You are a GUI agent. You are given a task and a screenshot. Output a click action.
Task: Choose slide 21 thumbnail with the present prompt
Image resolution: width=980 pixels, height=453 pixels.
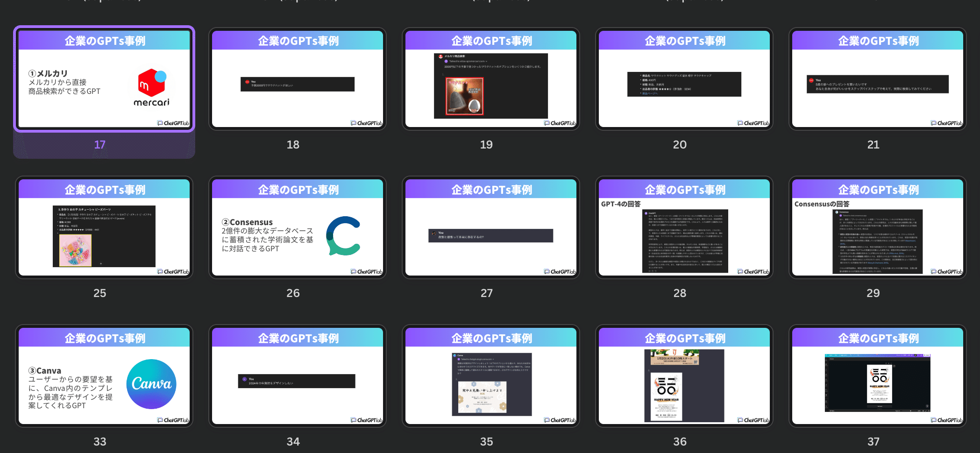click(x=878, y=79)
